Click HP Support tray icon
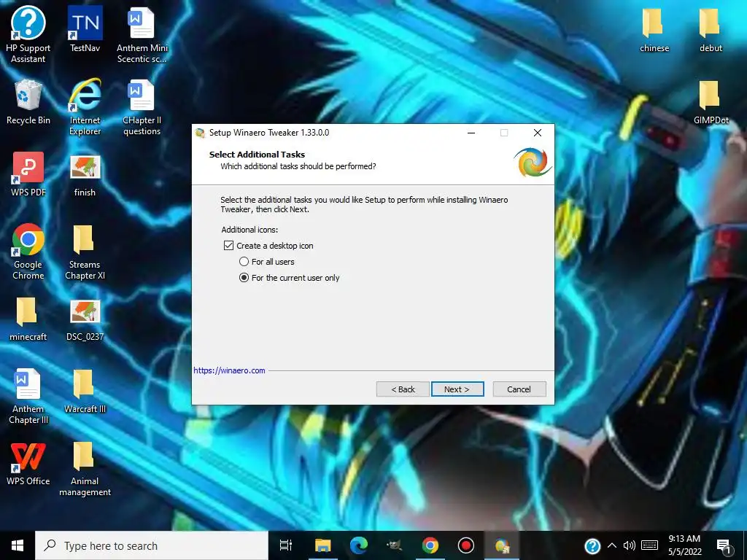Screen dimensions: 747x560 coord(592,546)
